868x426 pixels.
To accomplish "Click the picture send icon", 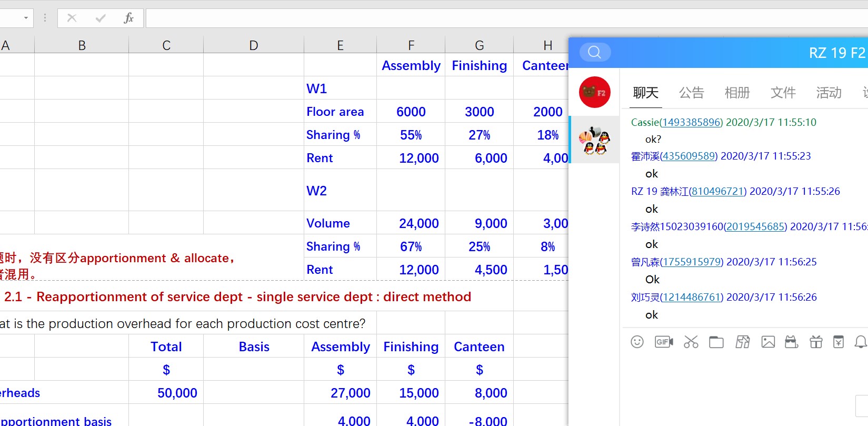I will (x=768, y=342).
